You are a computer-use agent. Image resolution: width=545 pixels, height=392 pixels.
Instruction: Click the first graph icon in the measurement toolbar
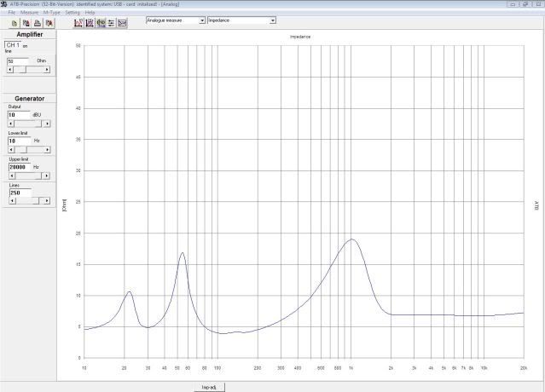click(78, 23)
